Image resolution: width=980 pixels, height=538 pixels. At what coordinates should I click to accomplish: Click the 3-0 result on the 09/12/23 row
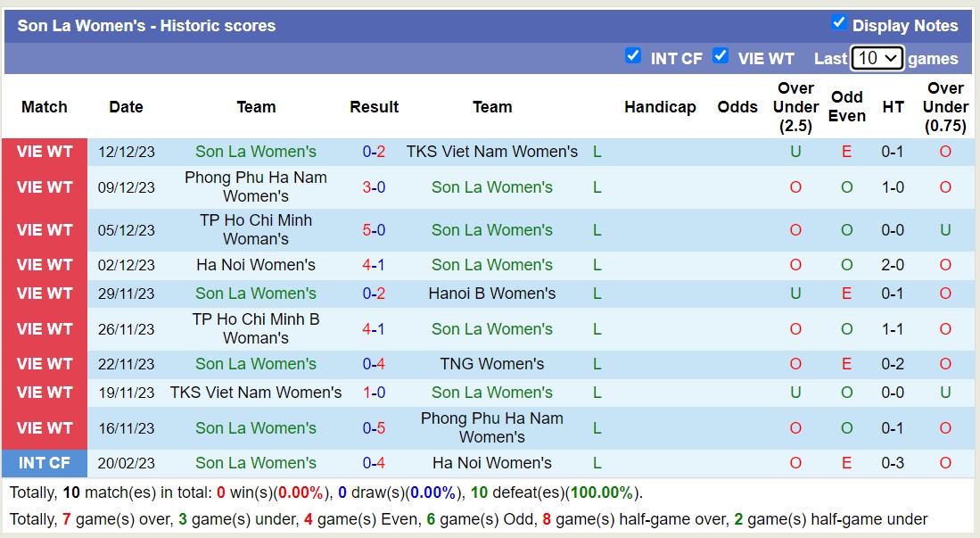tap(374, 188)
